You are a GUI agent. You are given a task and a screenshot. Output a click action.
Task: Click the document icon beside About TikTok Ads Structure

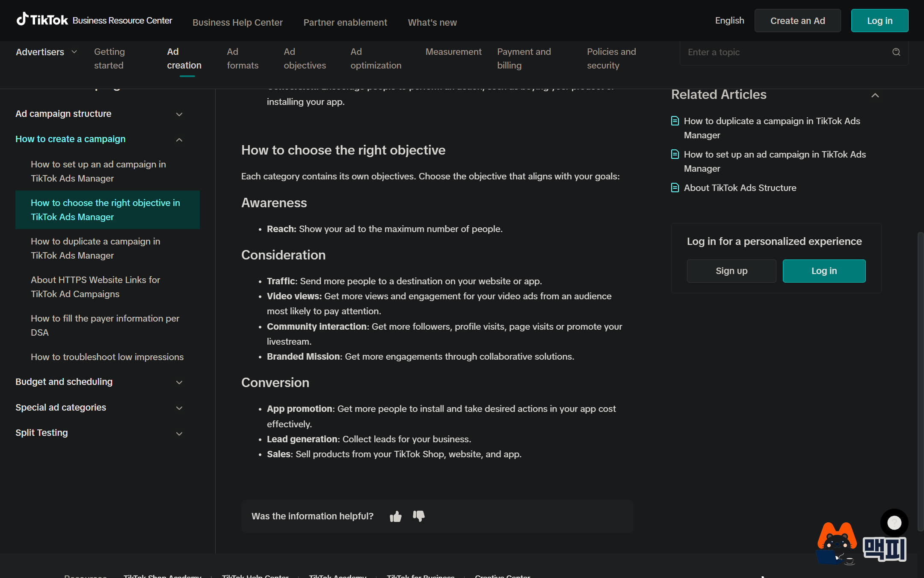[x=675, y=188]
